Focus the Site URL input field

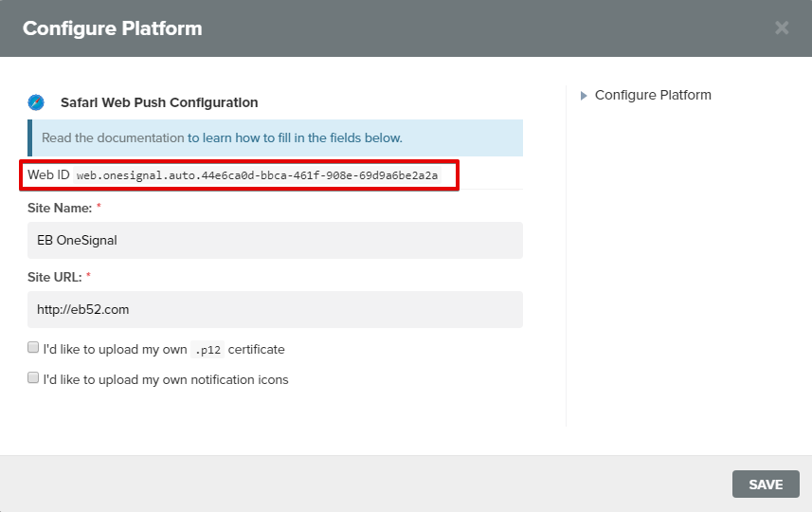[275, 309]
